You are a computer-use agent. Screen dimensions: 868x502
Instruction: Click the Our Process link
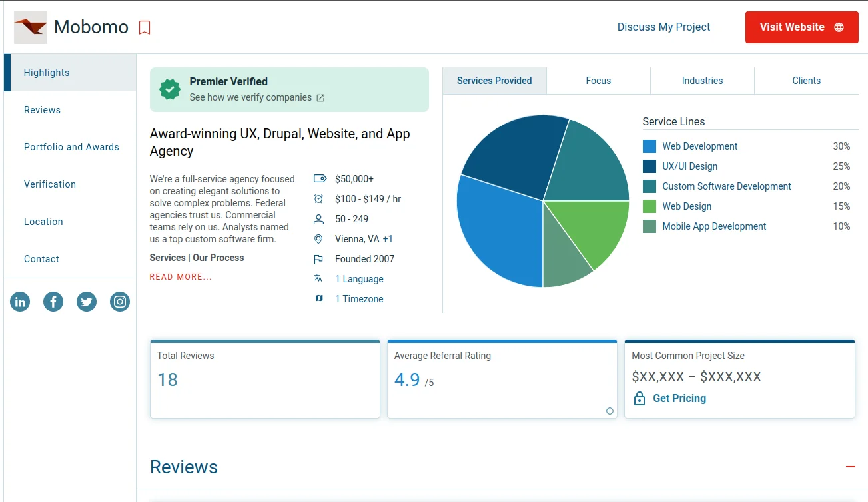218,258
